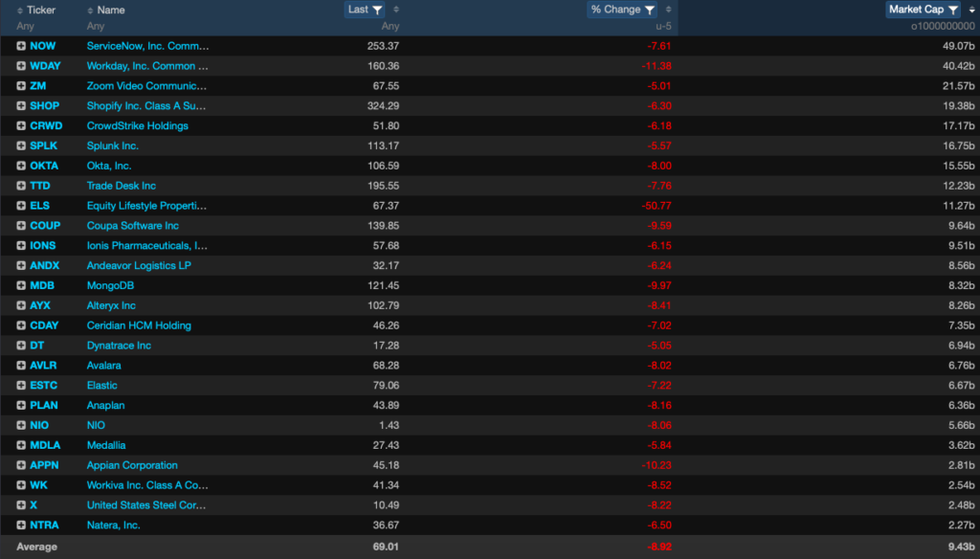Click plus icon beside ANDX
Screen dimensions: 980x559
[x=21, y=266]
